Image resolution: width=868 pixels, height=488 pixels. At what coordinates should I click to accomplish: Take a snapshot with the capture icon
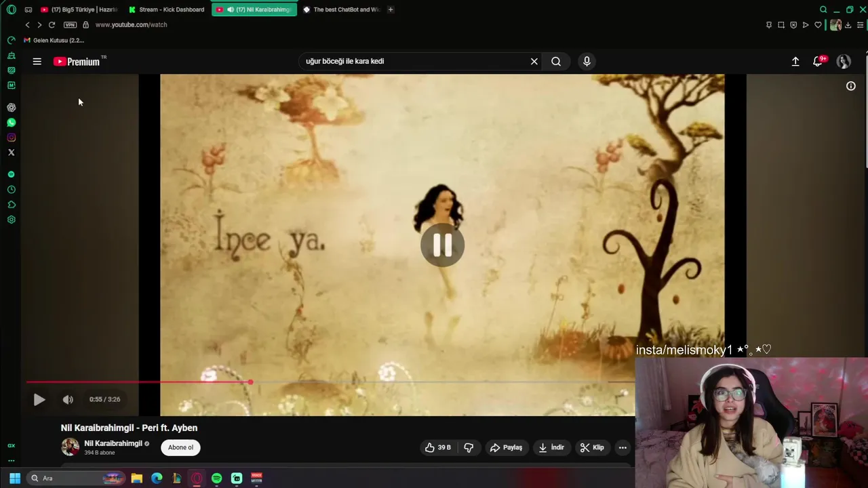(x=781, y=25)
